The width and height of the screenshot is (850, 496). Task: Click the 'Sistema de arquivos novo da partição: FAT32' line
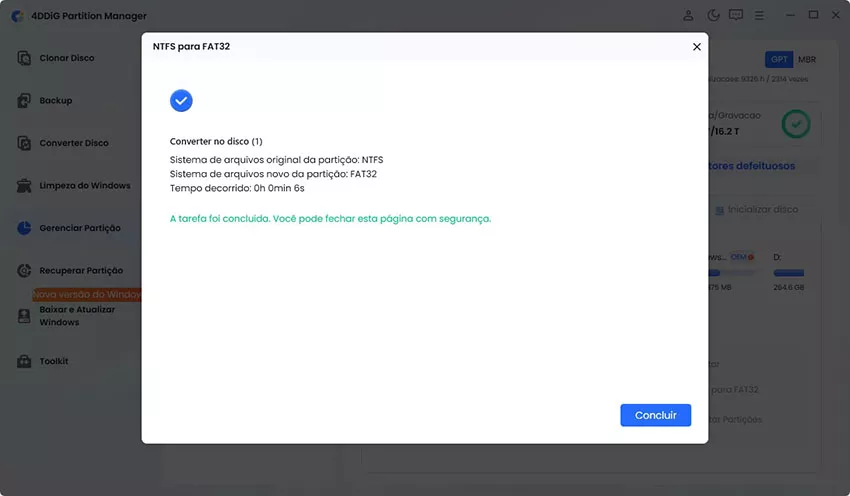[x=273, y=174]
